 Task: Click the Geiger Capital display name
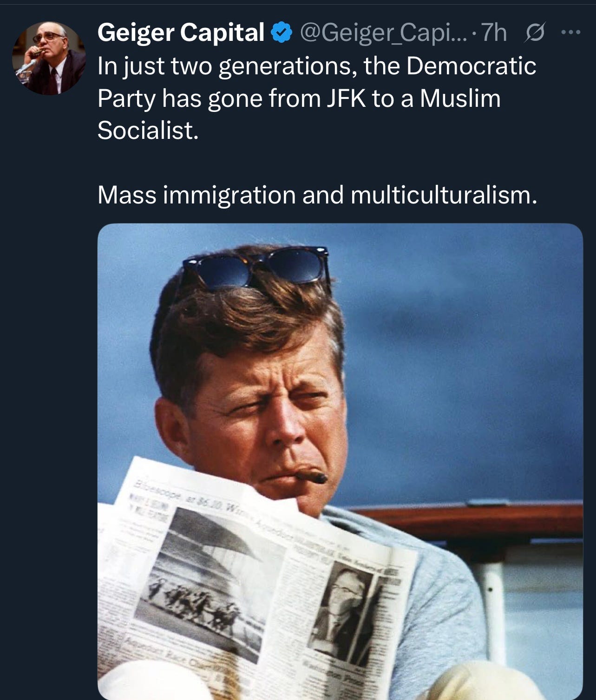181,33
